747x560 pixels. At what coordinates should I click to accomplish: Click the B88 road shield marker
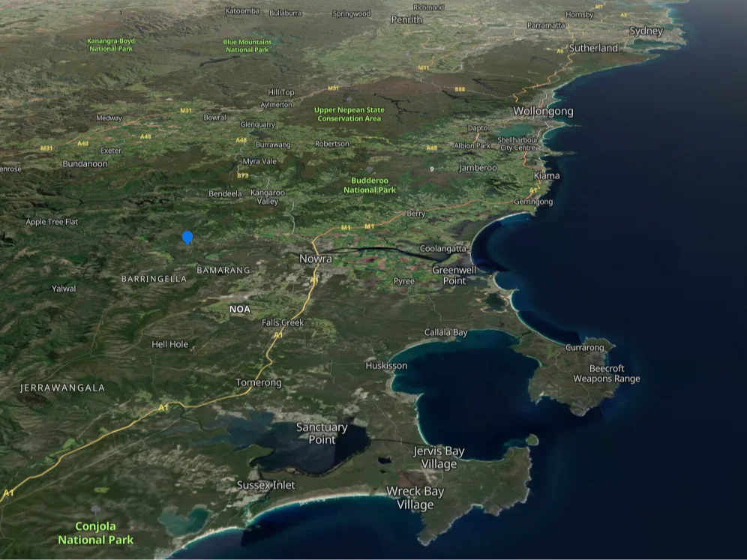tap(460, 89)
